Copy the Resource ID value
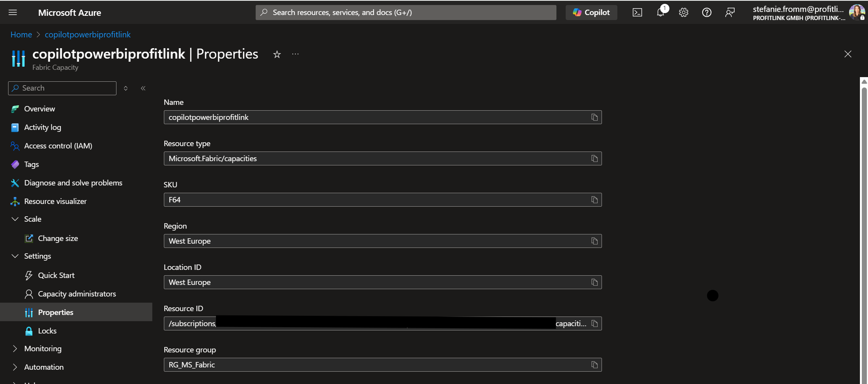Image resolution: width=868 pixels, height=384 pixels. pyautogui.click(x=594, y=323)
